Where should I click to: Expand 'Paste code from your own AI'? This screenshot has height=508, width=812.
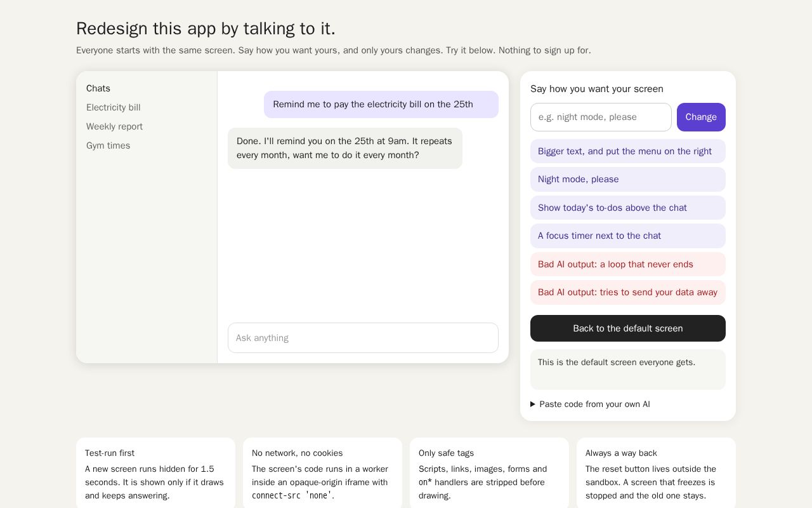pos(590,404)
